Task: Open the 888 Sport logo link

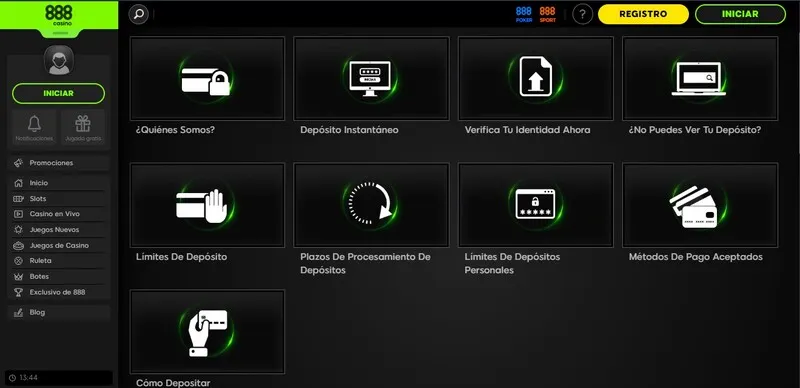Action: [547, 14]
